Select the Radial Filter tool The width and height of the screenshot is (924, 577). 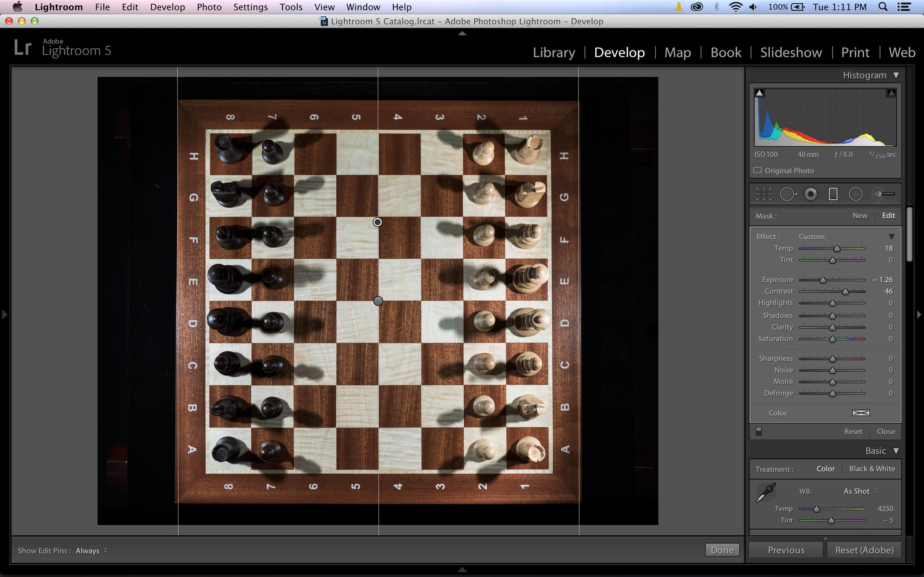point(855,194)
